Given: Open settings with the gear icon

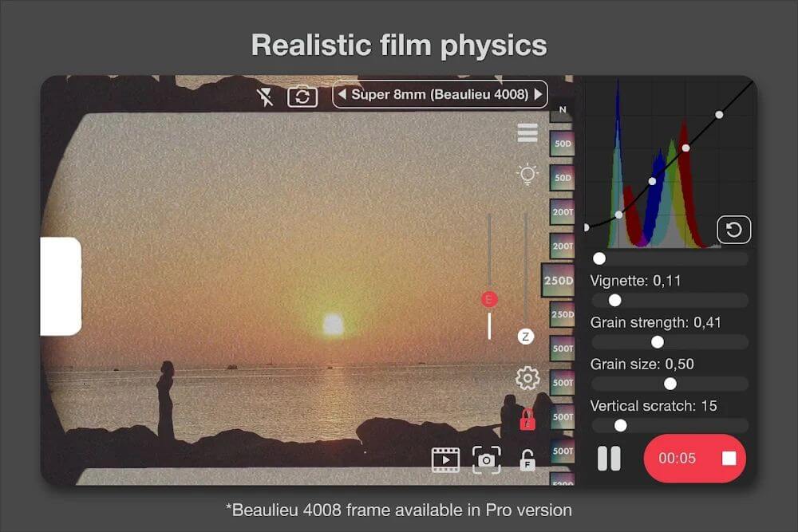Looking at the screenshot, I should [x=527, y=378].
